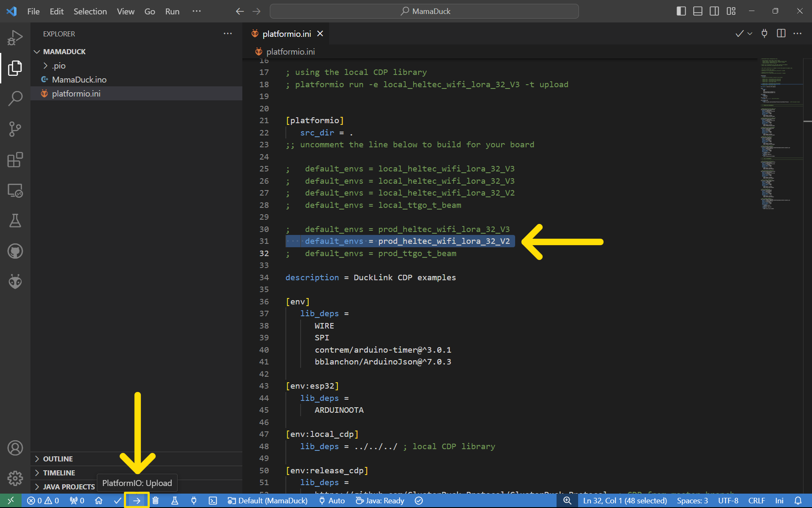Switch PlatformIO environment Default (MamaDuck)
This screenshot has height=508, width=812.
tap(268, 501)
